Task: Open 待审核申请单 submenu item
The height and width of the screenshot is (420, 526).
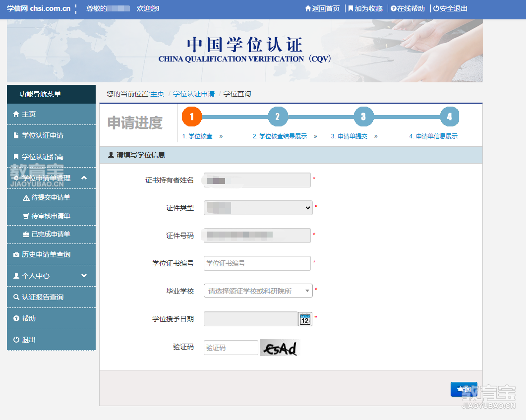Action: pos(51,216)
